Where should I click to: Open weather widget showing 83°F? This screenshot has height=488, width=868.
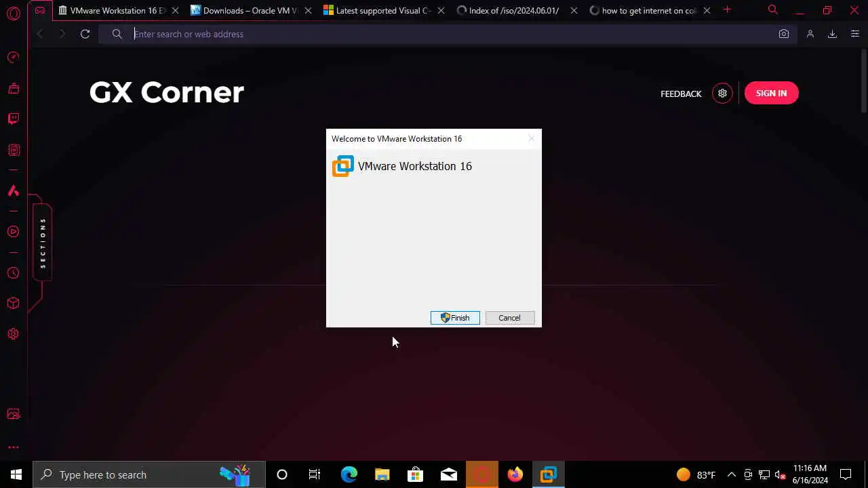[696, 474]
